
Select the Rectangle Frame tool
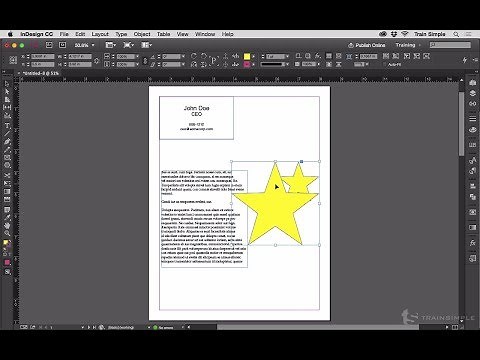point(7,157)
